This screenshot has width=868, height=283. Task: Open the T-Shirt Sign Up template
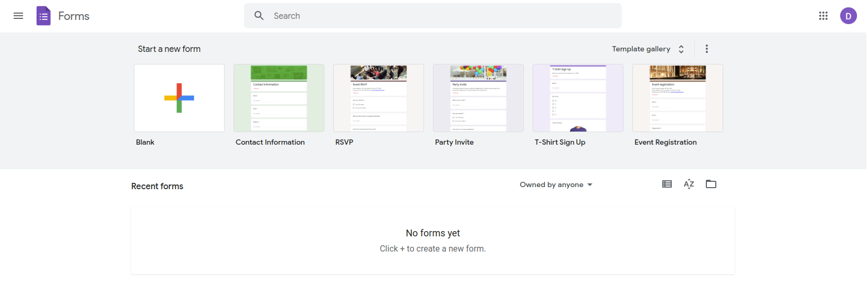coord(578,98)
